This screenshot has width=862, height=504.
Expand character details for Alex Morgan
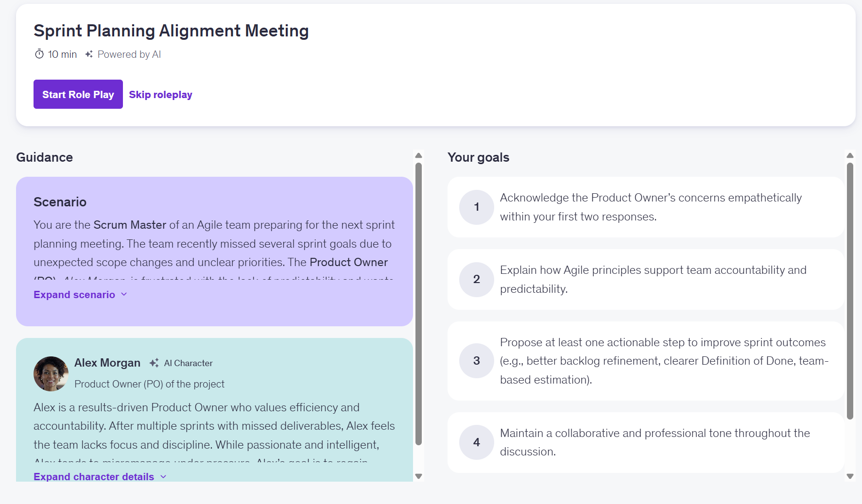click(94, 477)
